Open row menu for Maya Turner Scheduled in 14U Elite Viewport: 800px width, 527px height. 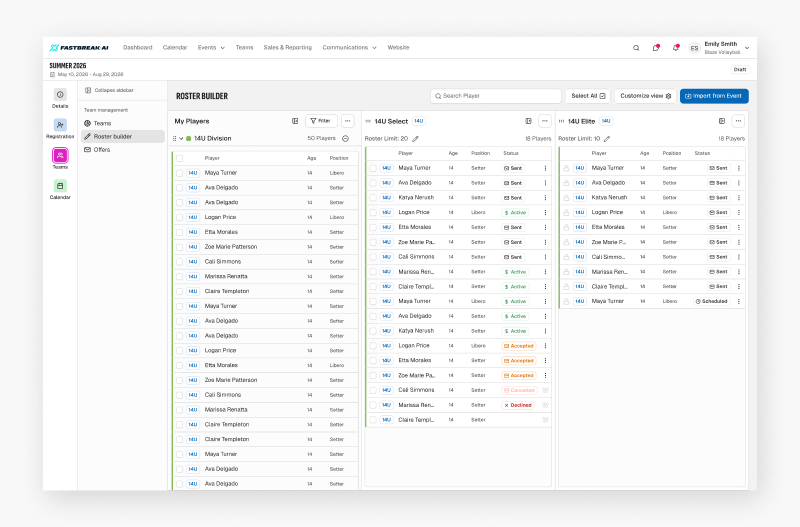tap(739, 302)
